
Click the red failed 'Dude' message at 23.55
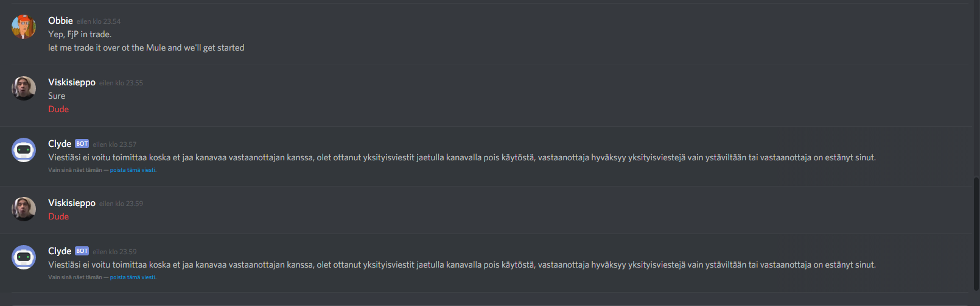click(x=58, y=109)
